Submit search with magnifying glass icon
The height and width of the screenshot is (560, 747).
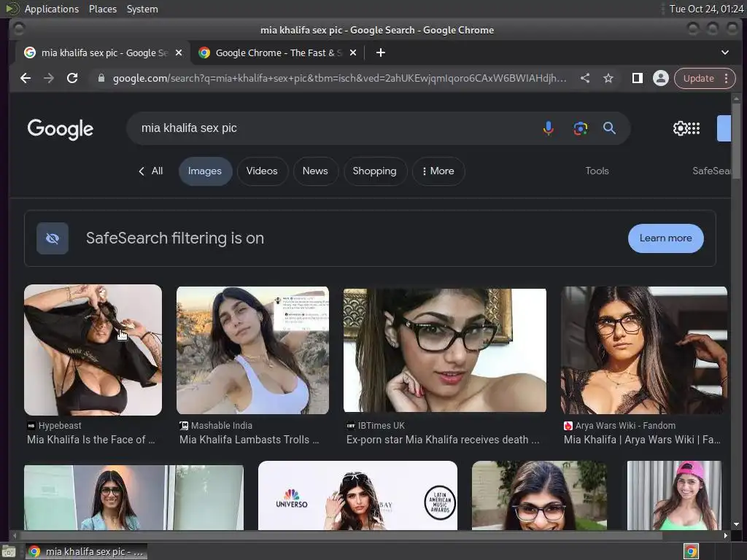point(609,128)
